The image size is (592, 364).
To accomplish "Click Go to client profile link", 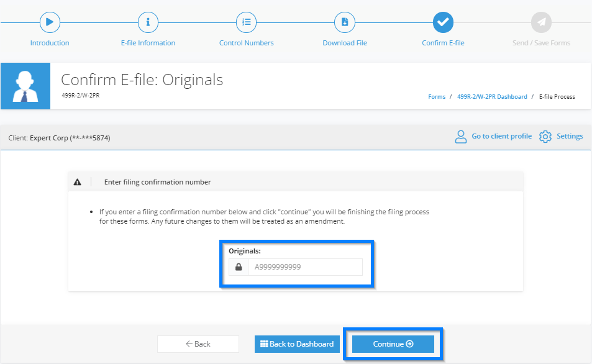I will [502, 136].
